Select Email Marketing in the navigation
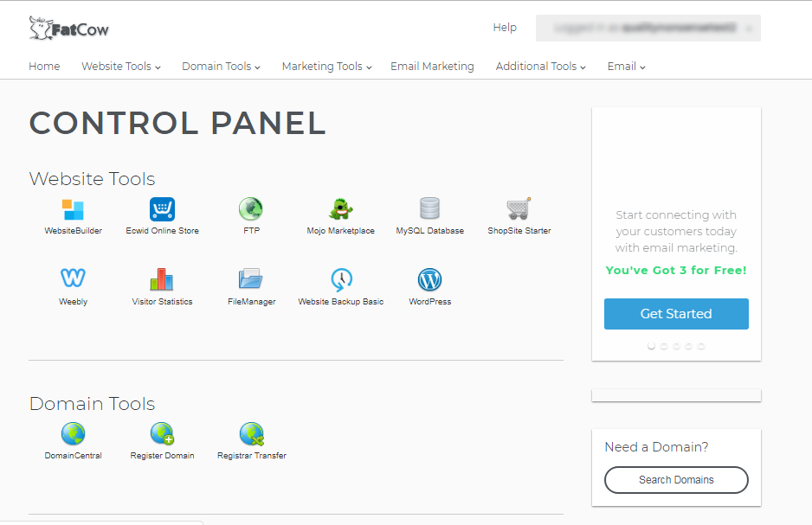812x525 pixels. point(432,66)
